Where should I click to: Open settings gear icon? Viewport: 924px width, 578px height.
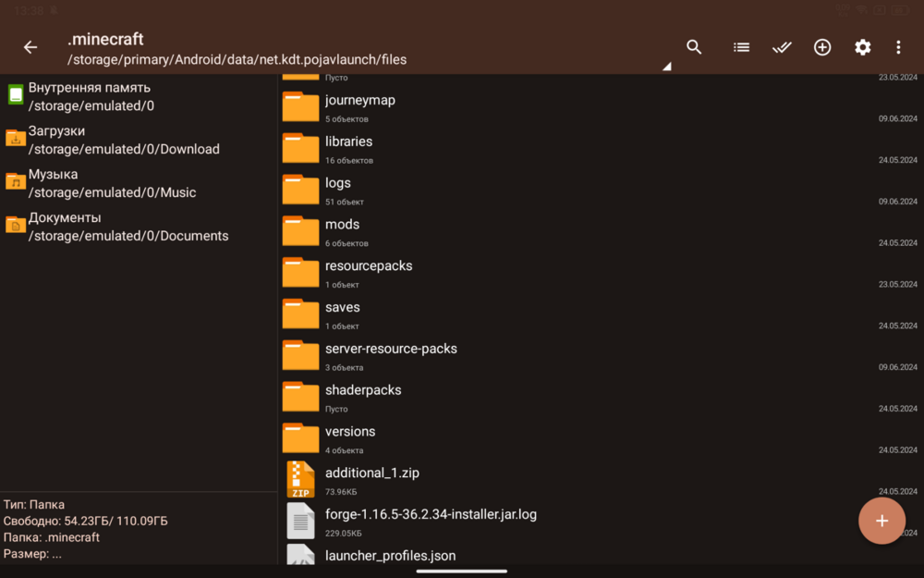[863, 47]
